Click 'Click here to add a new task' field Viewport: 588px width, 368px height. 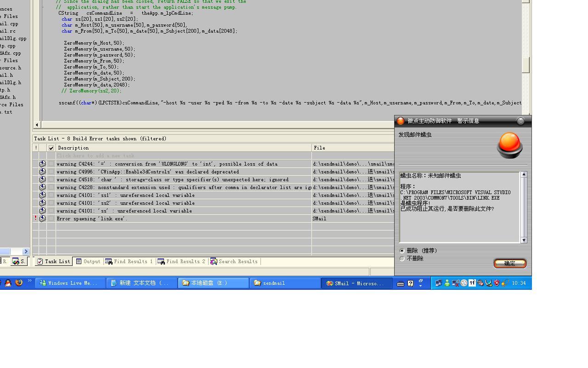(x=183, y=156)
